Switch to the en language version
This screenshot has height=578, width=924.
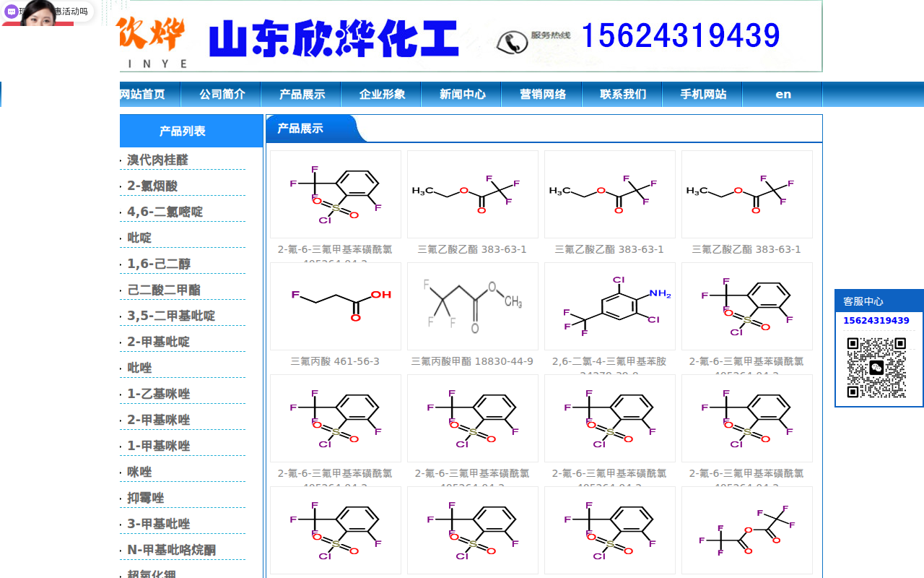pyautogui.click(x=783, y=94)
